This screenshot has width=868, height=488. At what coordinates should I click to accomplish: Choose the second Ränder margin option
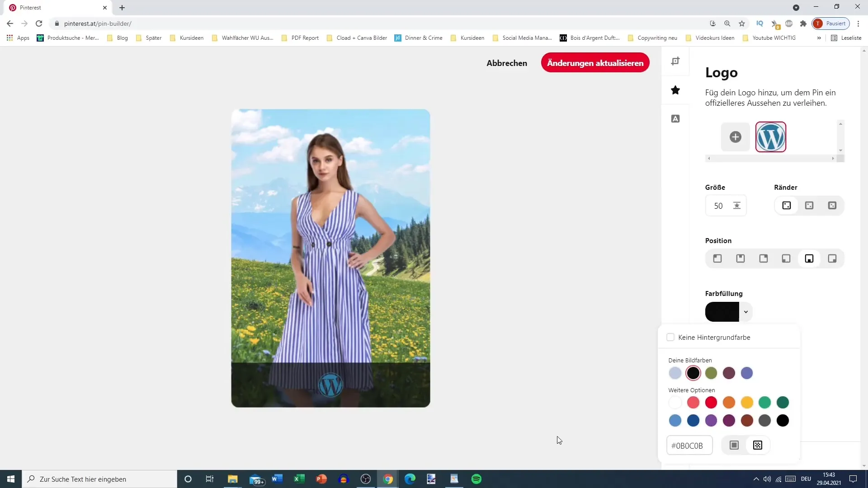(809, 206)
